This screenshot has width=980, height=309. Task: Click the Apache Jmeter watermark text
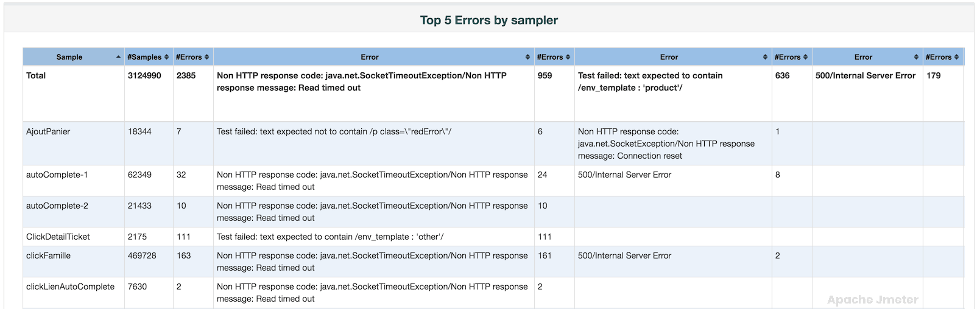[872, 299]
